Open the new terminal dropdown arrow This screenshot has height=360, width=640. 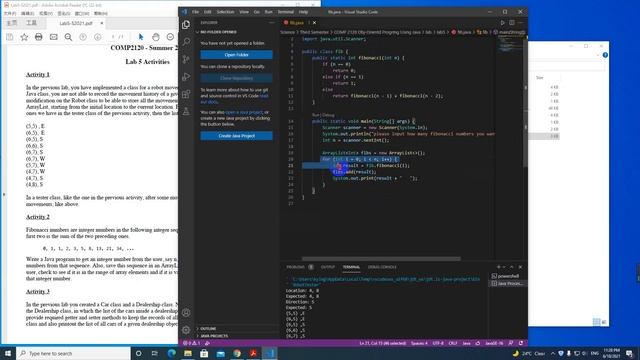[x=504, y=267]
